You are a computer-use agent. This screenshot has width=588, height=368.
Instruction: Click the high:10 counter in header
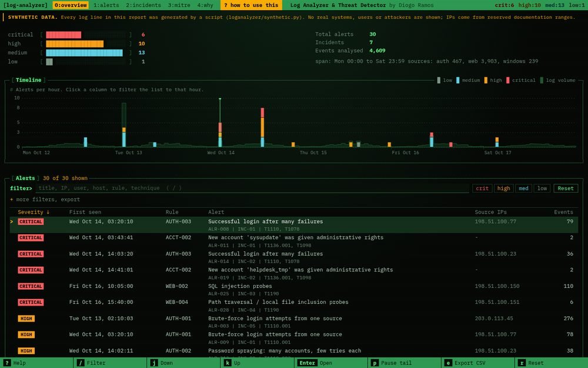click(x=530, y=5)
